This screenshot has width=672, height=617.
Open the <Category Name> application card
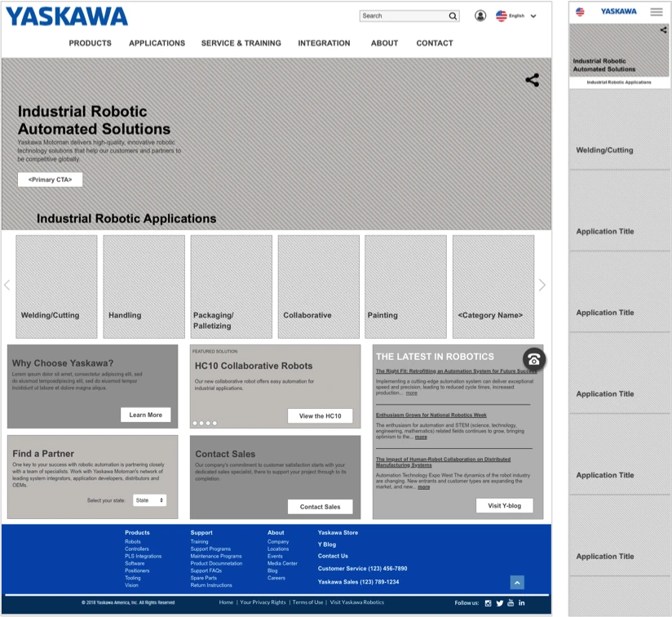tap(493, 286)
